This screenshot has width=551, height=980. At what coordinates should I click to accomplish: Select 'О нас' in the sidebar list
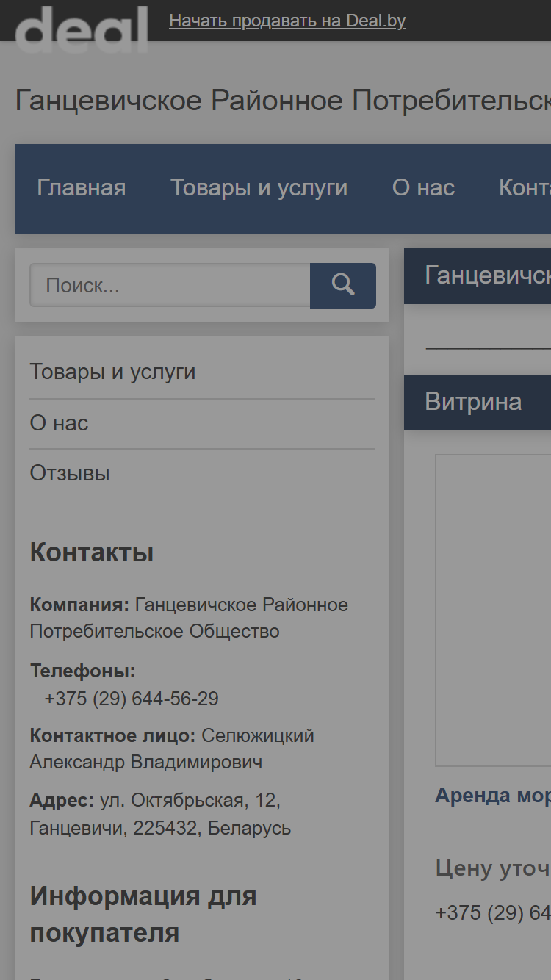pos(59,423)
